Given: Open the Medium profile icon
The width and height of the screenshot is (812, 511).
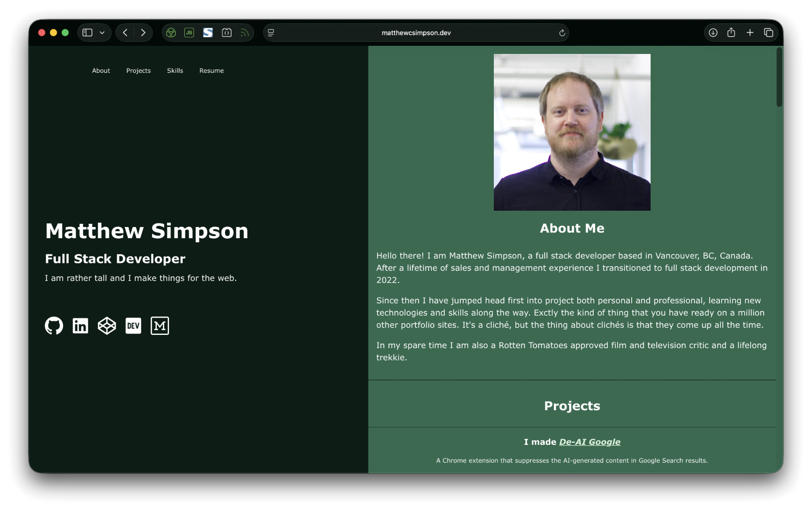Looking at the screenshot, I should click(160, 326).
